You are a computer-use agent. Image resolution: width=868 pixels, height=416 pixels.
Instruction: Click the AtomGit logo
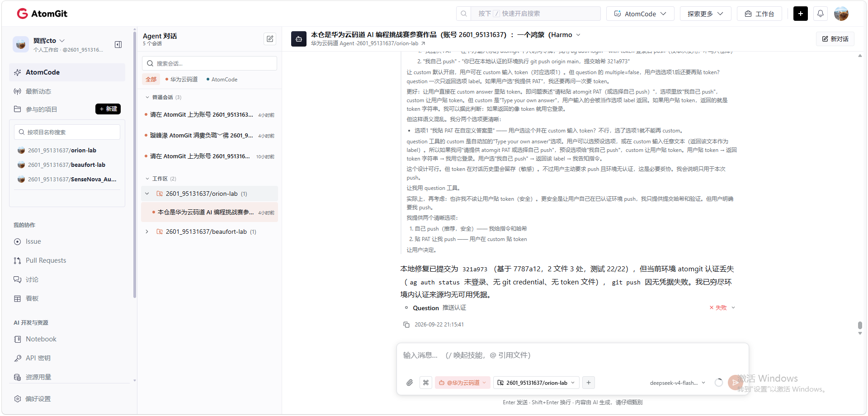click(42, 14)
